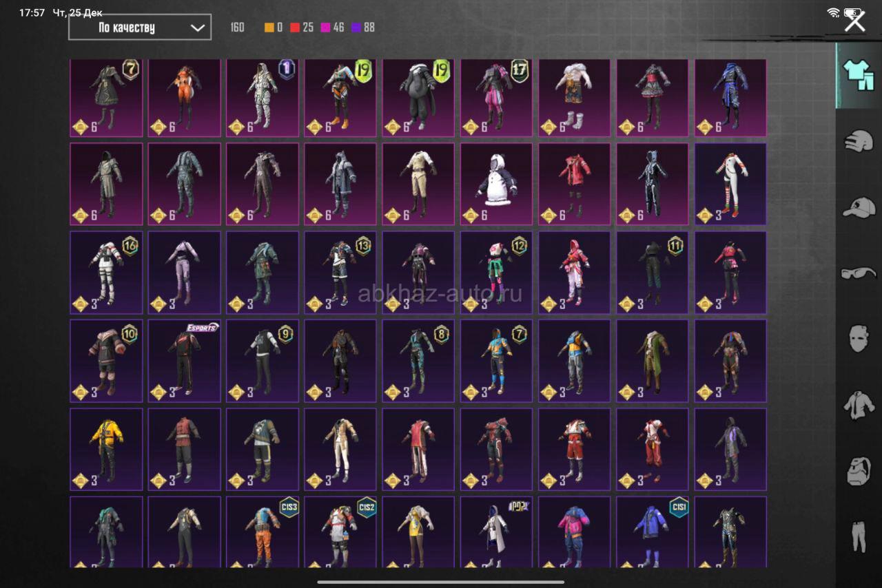Open the jacket category
Screen dimensions: 882x588
pos(859,405)
